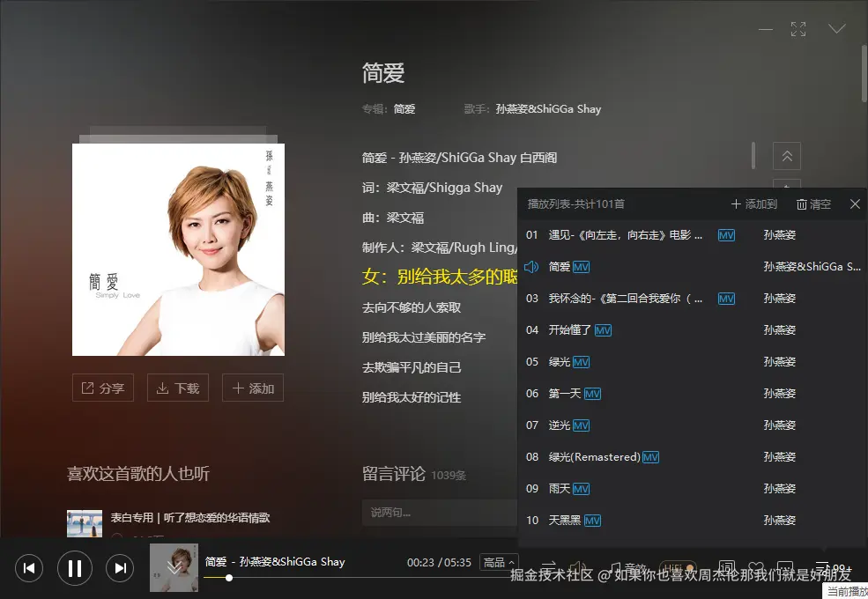
Task: Click the 添加 add button below the album cover
Action: (253, 388)
